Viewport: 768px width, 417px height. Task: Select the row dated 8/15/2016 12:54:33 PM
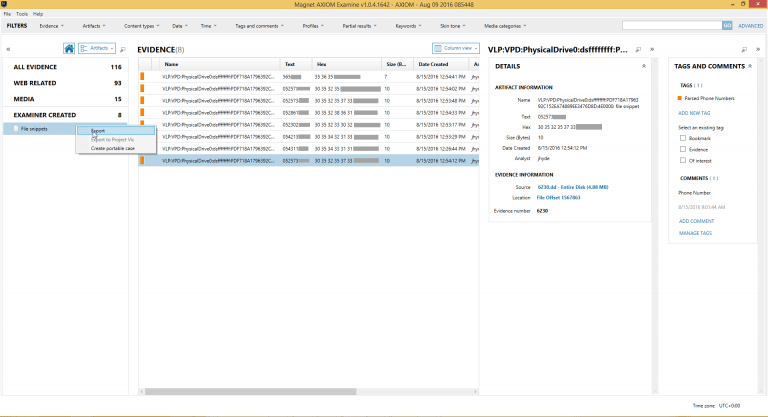(309, 113)
